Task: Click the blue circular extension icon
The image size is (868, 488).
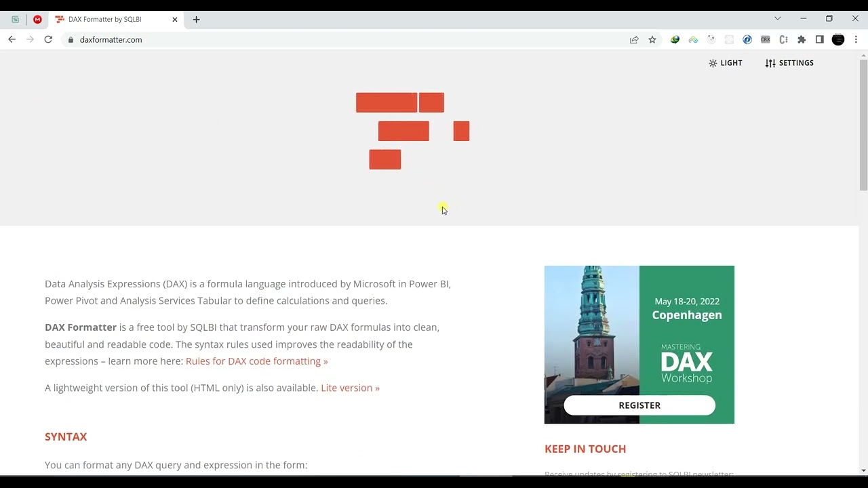Action: click(747, 39)
